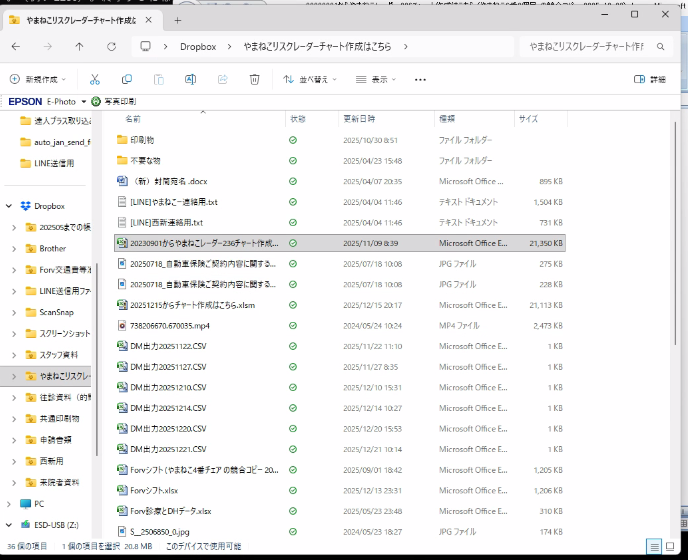Click the Rename icon in the toolbar
688x560 pixels.
click(x=191, y=79)
